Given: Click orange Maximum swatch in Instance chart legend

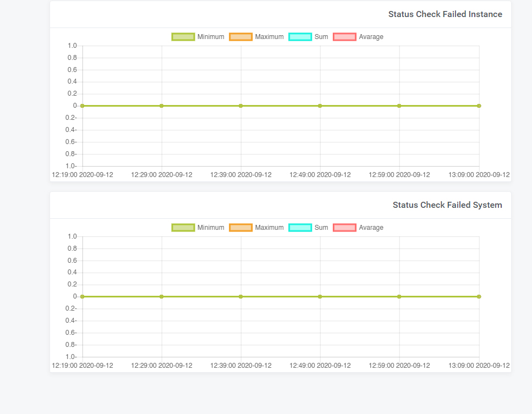Looking at the screenshot, I should (241, 37).
